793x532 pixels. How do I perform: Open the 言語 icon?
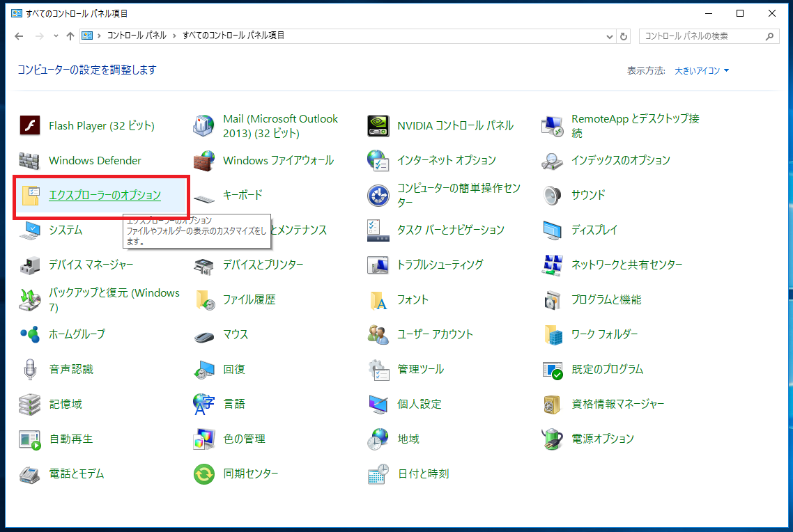pos(203,404)
